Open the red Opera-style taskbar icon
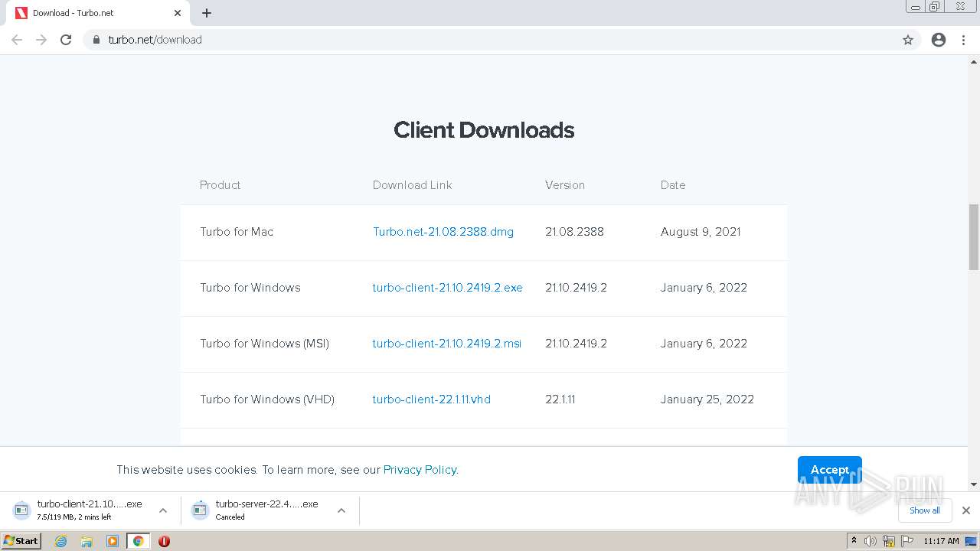This screenshot has height=551, width=980. (x=164, y=541)
